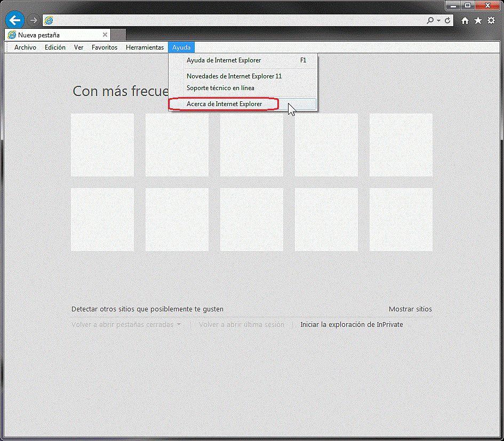Click the address bar input field
Viewport: 504px width, 441px height.
pyautogui.click(x=238, y=21)
